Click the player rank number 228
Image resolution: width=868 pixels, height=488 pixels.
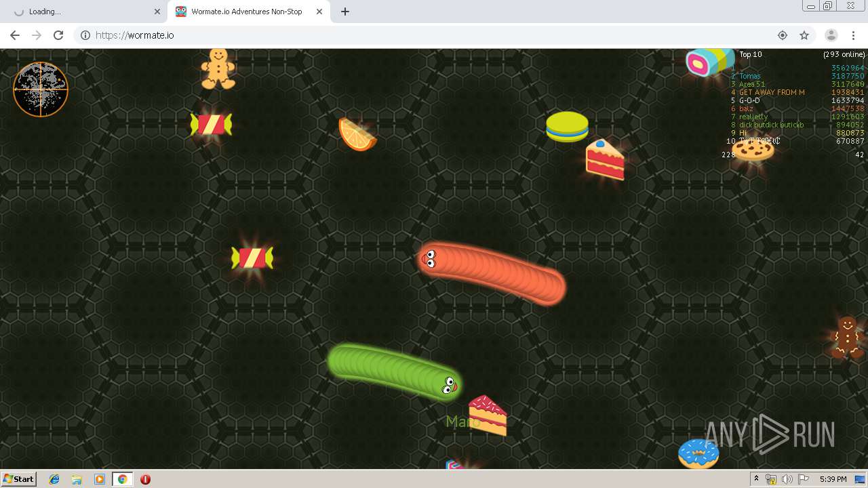coord(728,155)
